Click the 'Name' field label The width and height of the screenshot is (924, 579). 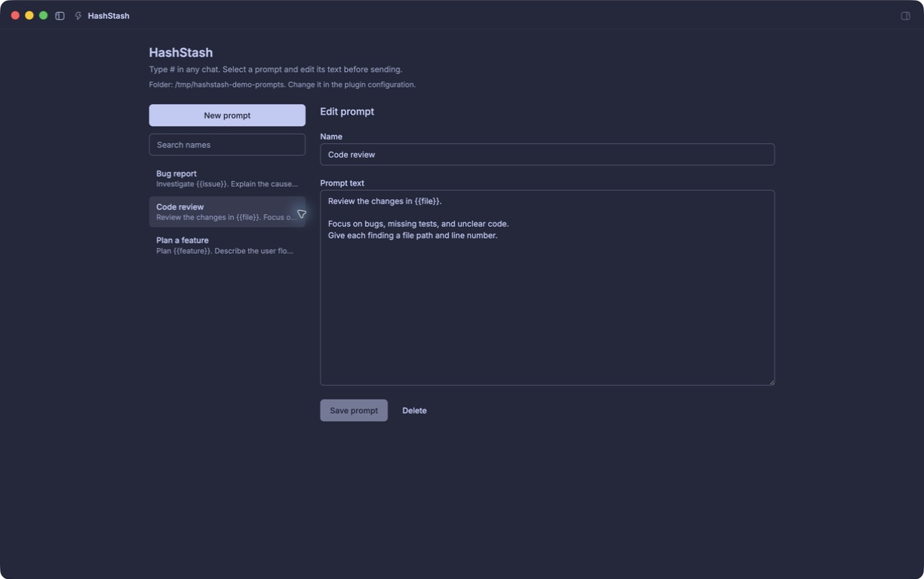331,136
